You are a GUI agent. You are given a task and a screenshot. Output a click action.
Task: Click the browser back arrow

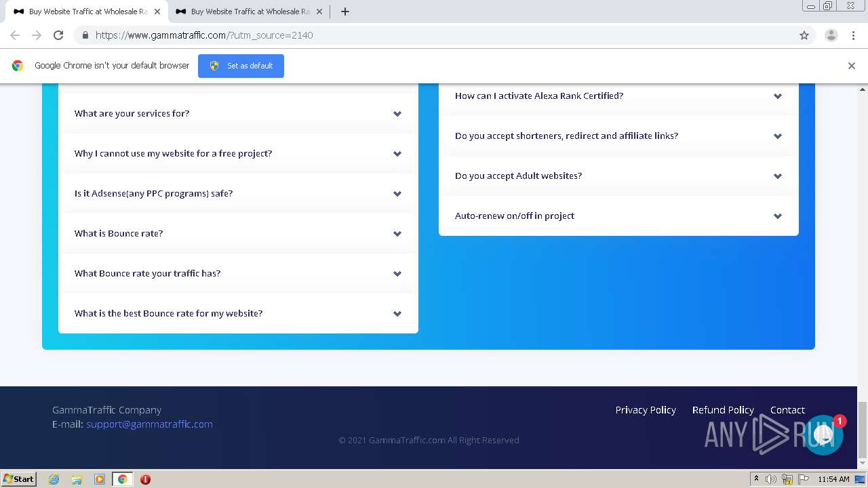tap(15, 35)
